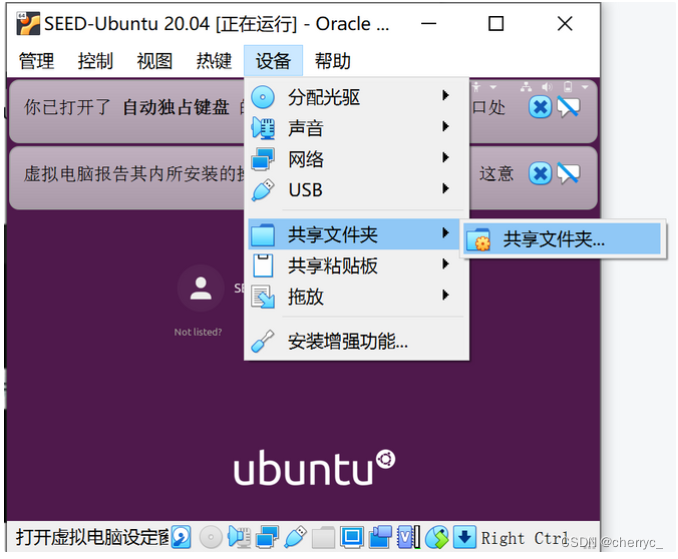
Task: Click the VirtualBox window title icon
Action: click(28, 23)
